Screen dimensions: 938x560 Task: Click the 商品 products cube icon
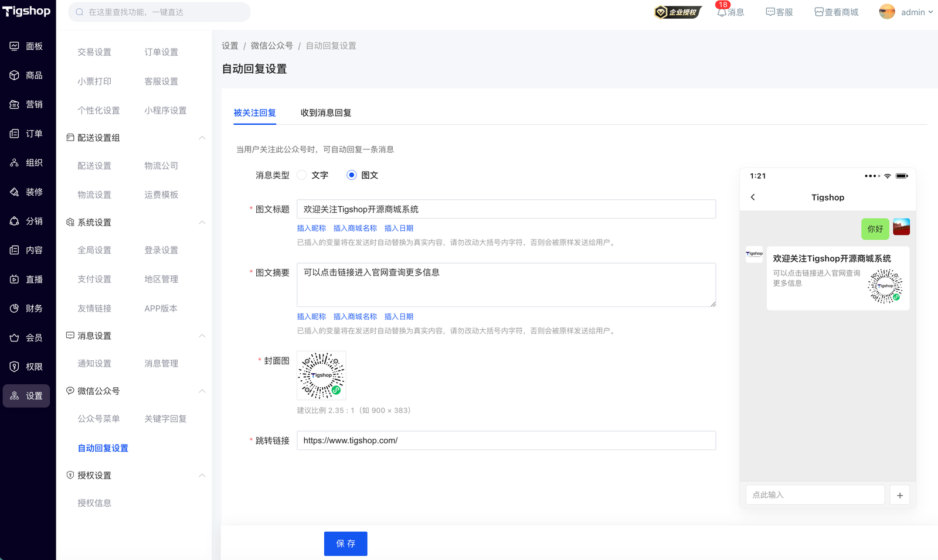coord(15,76)
